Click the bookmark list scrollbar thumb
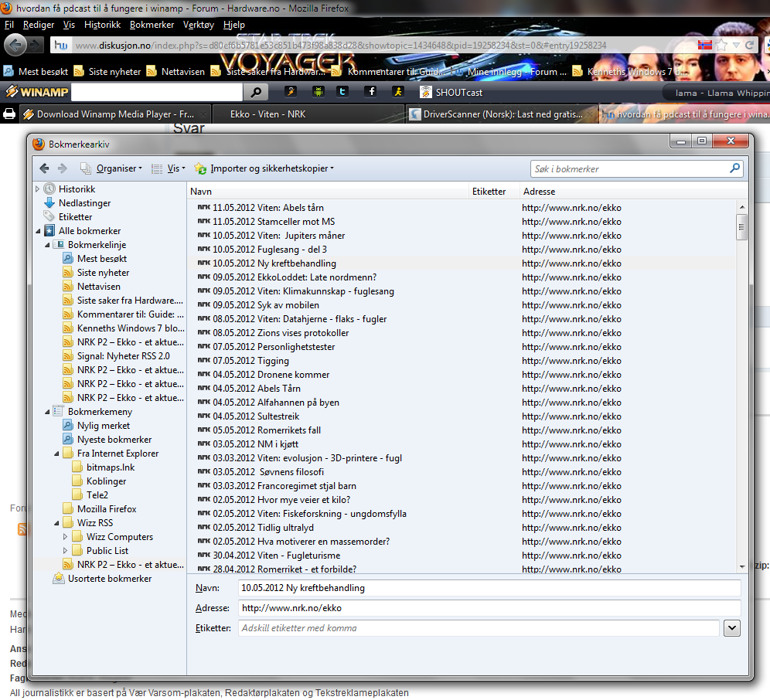 [741, 227]
